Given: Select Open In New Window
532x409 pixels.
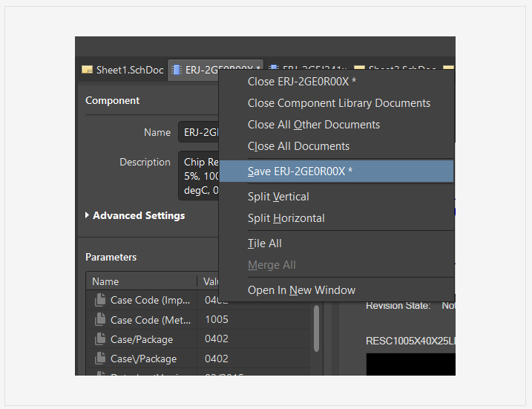Looking at the screenshot, I should [x=337, y=290].
